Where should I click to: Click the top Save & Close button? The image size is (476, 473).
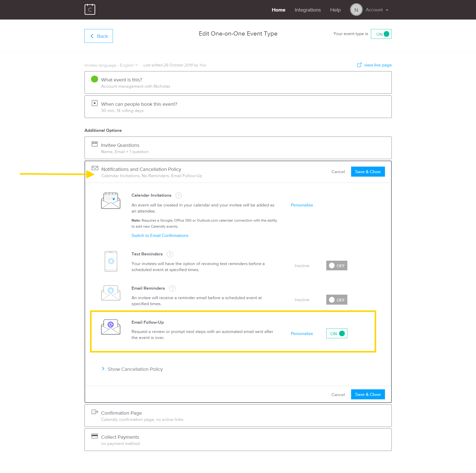tap(368, 172)
